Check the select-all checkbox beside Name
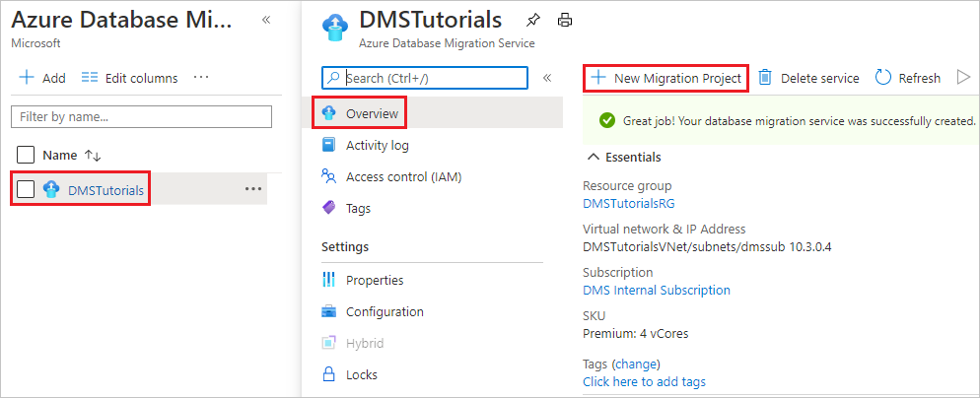This screenshot has height=398, width=980. click(x=26, y=155)
